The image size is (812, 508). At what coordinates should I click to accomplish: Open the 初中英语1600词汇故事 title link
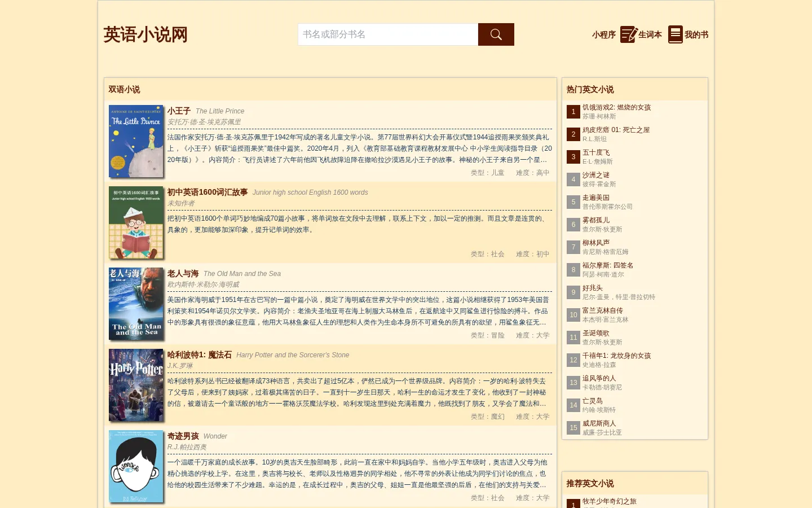click(208, 192)
